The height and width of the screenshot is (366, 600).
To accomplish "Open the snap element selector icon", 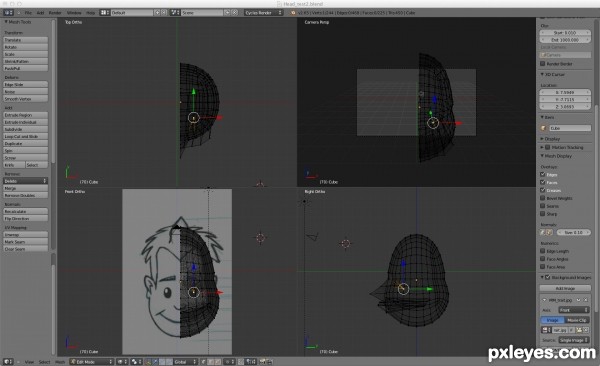I will (251, 361).
